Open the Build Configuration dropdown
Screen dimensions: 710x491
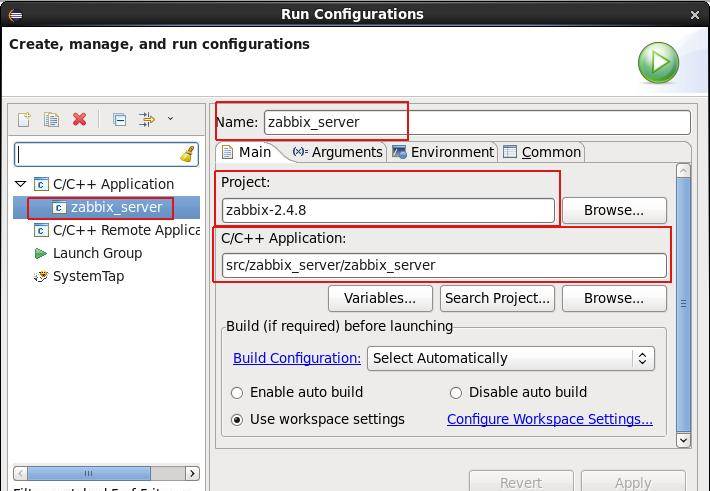510,358
